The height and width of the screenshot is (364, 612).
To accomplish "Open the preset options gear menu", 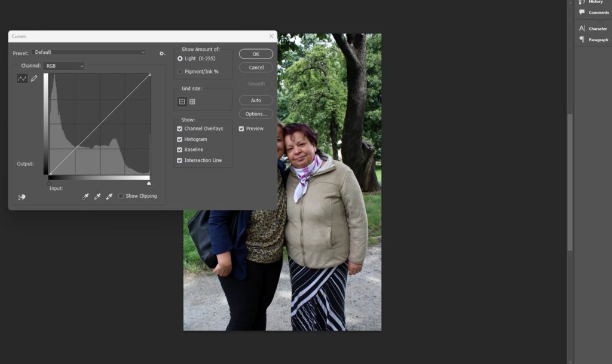I will 162,53.
